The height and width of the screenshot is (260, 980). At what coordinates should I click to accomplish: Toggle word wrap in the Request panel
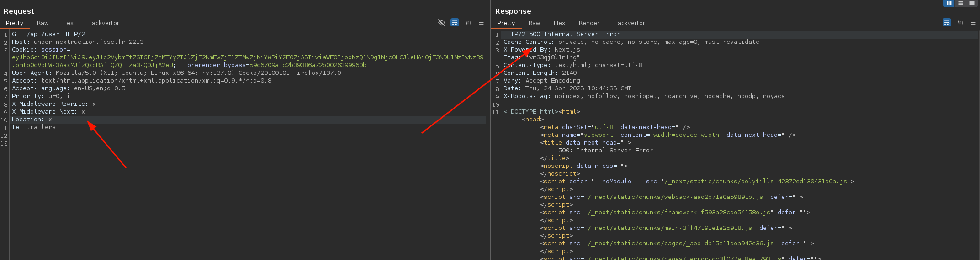point(455,22)
